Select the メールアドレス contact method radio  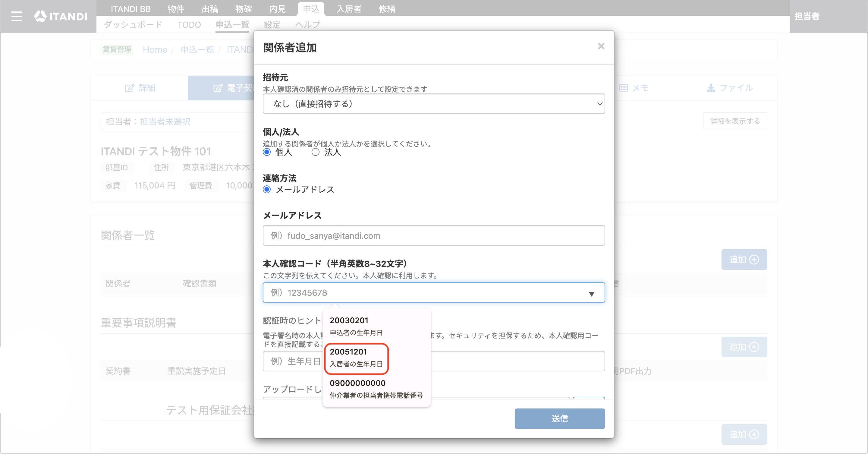(267, 189)
